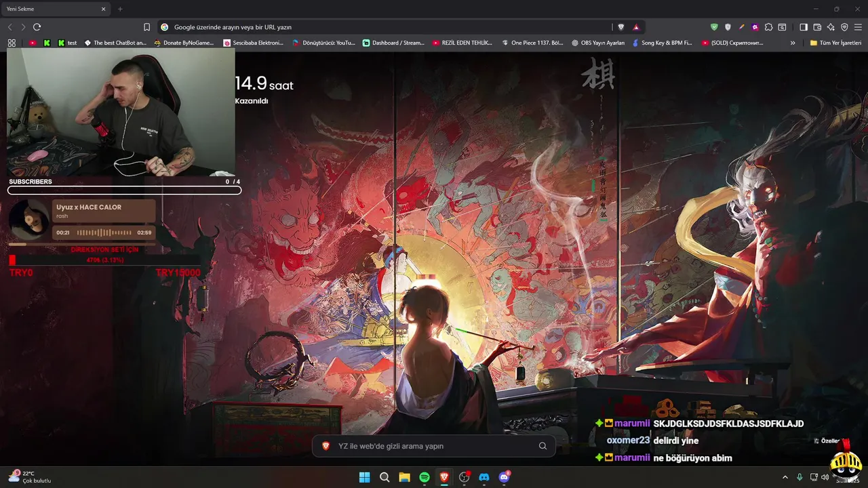Open the 'Dashboard / Stream...' bookmark
Viewport: 868px width, 488px height.
[x=393, y=43]
